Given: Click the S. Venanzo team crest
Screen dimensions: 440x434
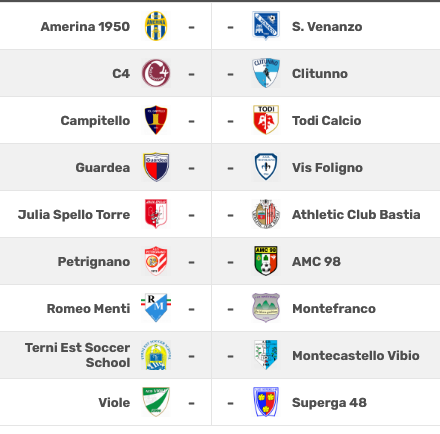Looking at the screenshot, I should pos(266,26).
